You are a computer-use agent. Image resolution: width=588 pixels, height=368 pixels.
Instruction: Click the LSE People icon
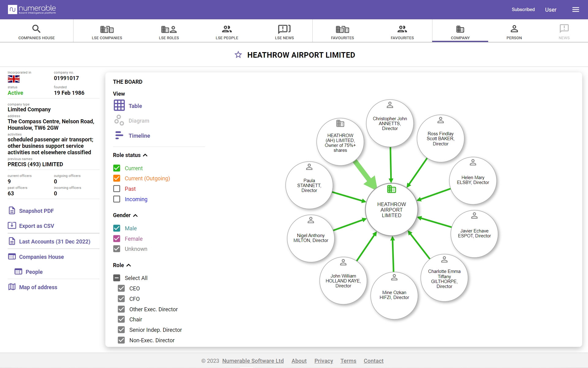[227, 29]
